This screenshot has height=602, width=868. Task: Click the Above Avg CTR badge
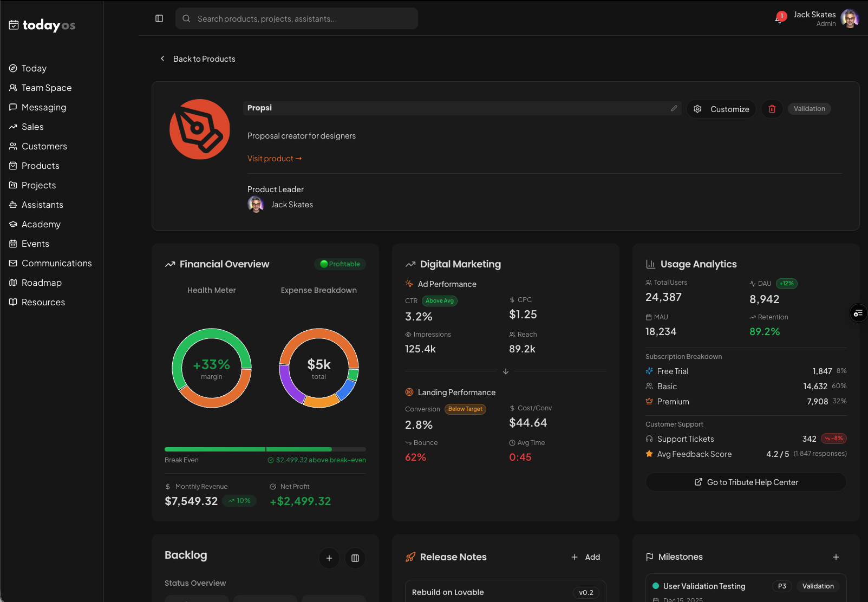tap(440, 301)
